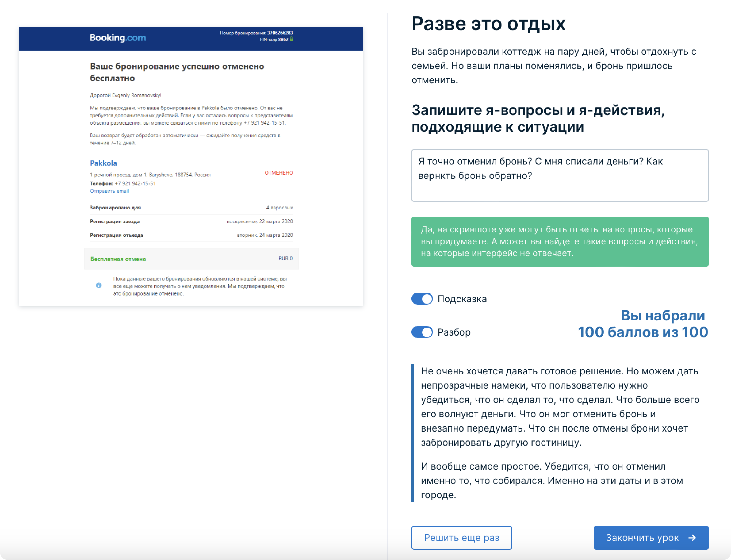Click the underlined phone number link
Viewport: 731px width, 560px height.
coord(264,123)
